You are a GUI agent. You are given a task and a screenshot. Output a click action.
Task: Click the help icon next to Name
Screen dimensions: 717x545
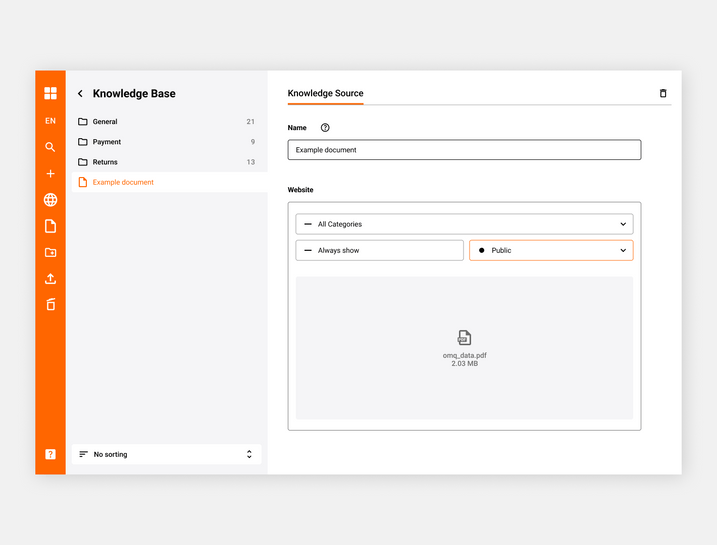[325, 128]
